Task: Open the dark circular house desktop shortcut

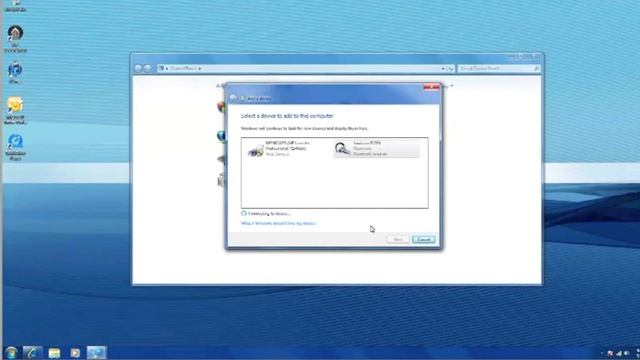Action: [15, 39]
